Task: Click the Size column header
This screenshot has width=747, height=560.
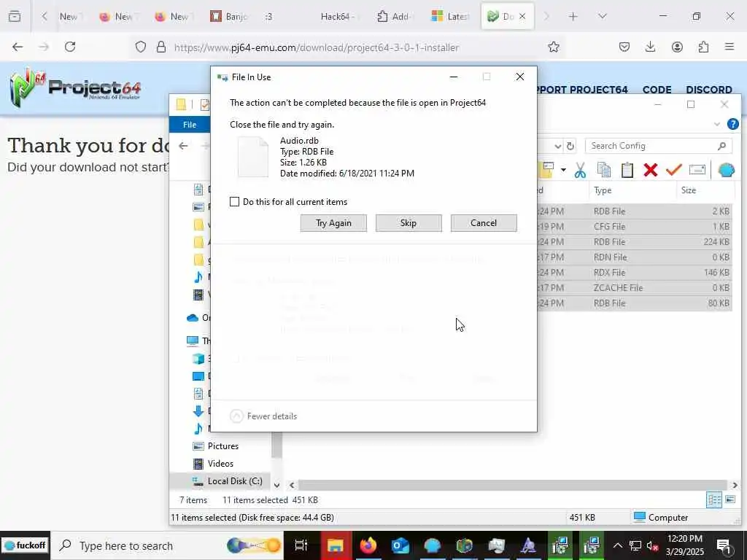Action: click(x=705, y=190)
